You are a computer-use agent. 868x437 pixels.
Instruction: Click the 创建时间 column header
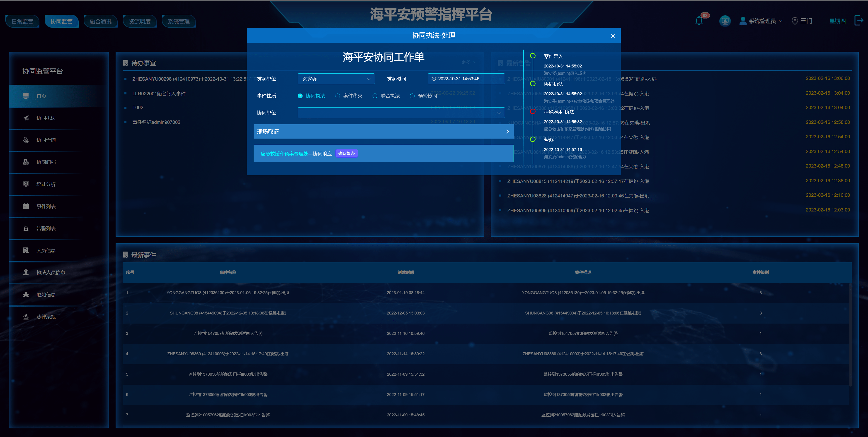(405, 272)
